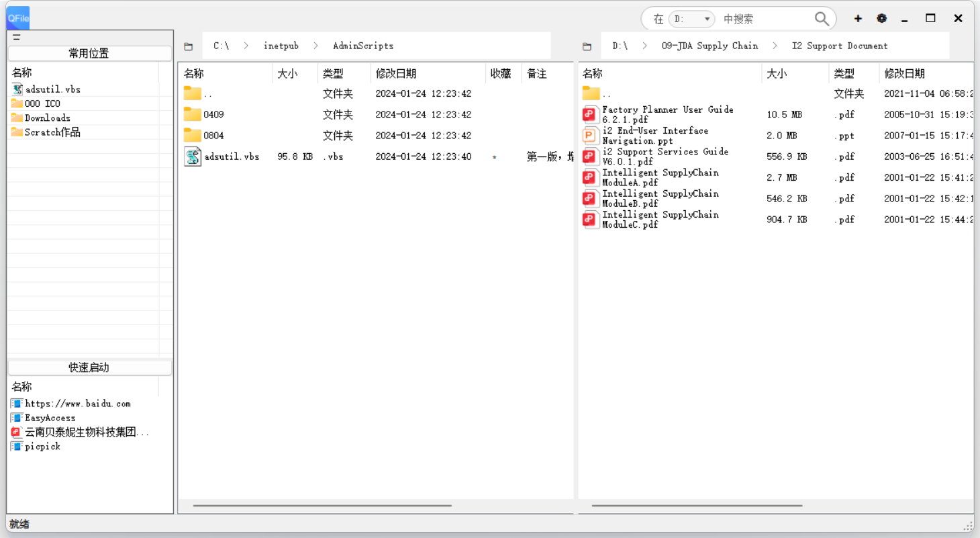This screenshot has height=538, width=980.
Task: Click the 快速启动 panel header
Action: point(90,367)
